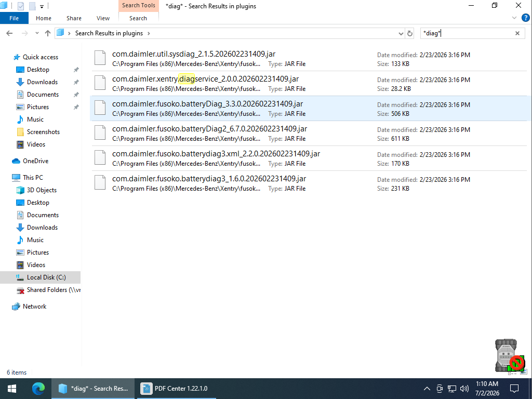Open the Screenshots folder in sidebar
Image resolution: width=532 pixels, height=399 pixels.
(x=43, y=132)
